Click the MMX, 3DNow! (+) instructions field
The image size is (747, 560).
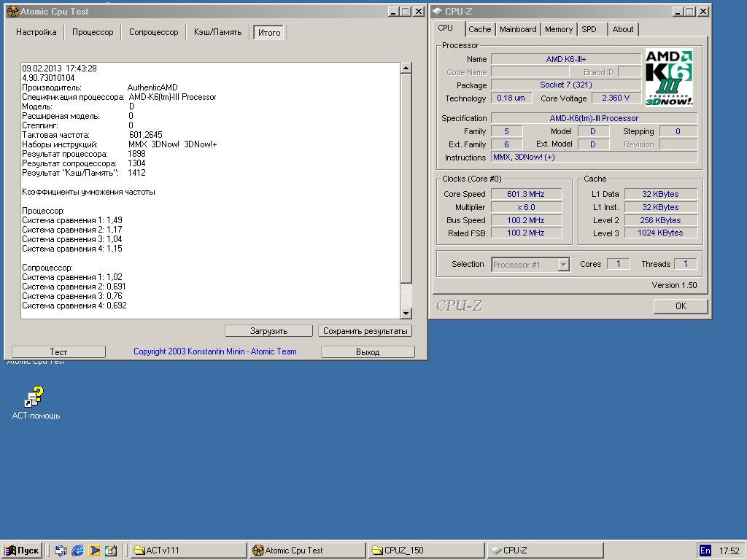click(594, 157)
